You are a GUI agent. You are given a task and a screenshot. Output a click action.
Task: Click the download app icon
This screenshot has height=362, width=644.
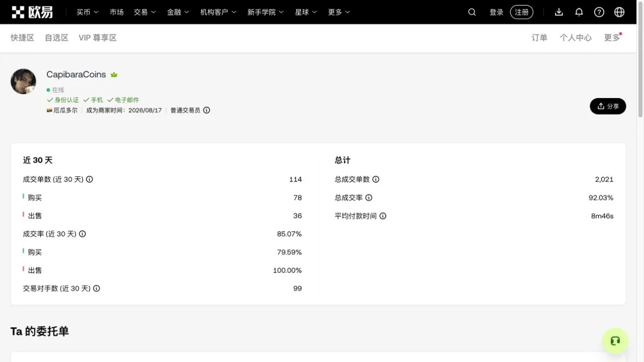coord(559,12)
